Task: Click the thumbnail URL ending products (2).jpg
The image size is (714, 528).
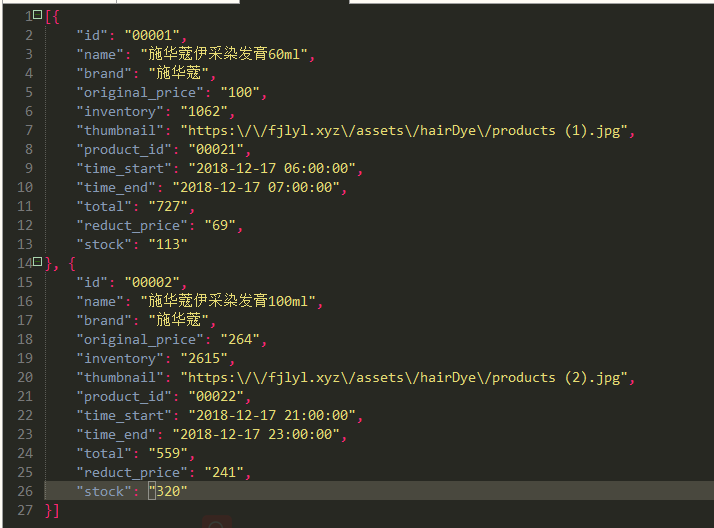Action: coord(404,378)
